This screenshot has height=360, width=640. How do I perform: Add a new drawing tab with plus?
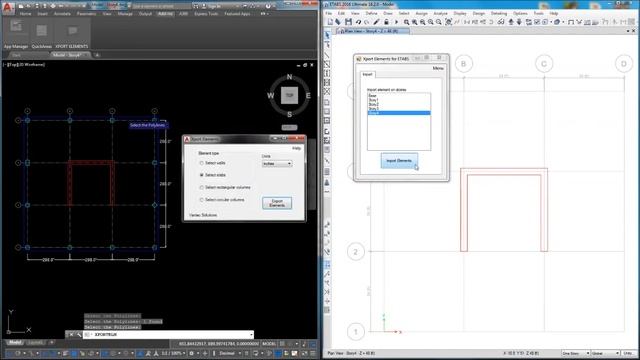pyautogui.click(x=97, y=55)
